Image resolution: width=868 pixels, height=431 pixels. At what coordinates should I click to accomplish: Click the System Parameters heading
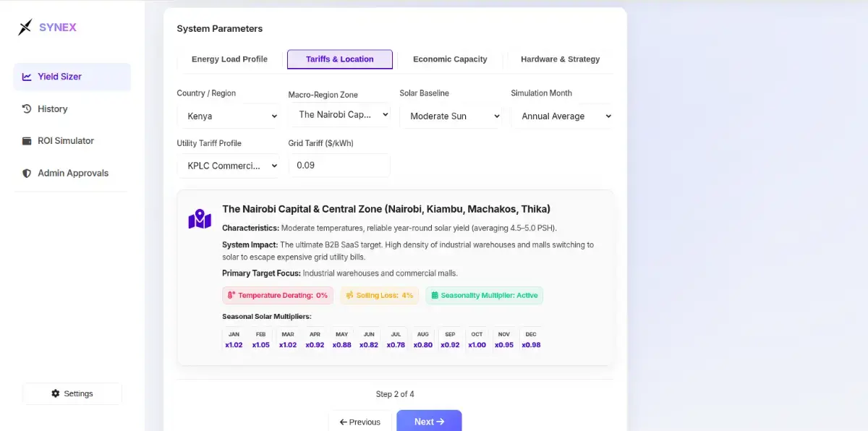click(x=220, y=29)
